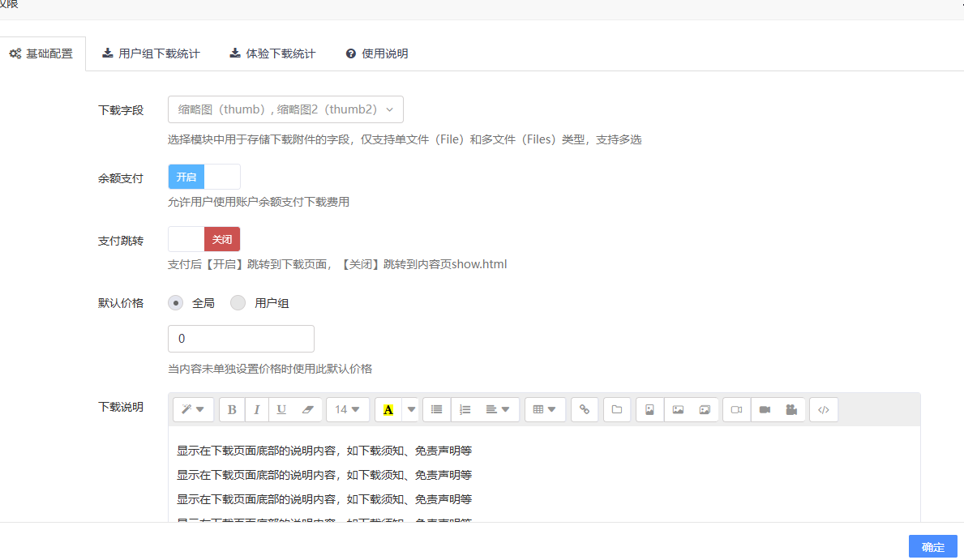
Task: Select the 用户组 radio option
Action: coord(238,303)
